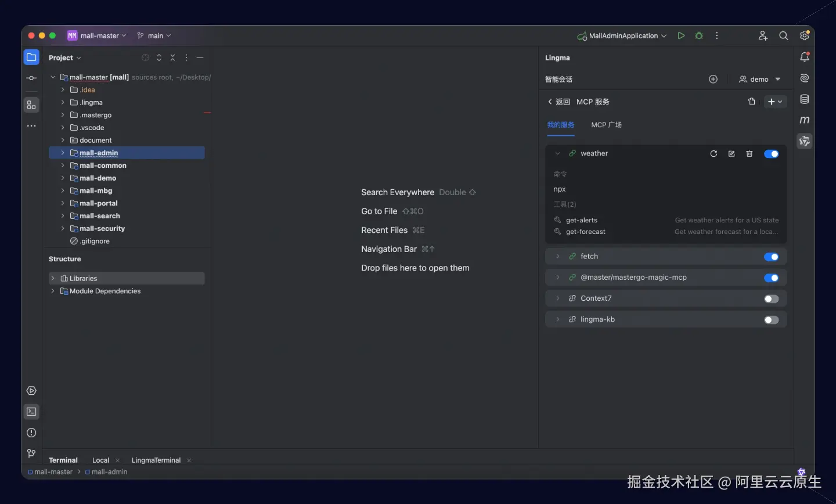The image size is (836, 504).
Task: Start a new Lingma chat session
Action: pyautogui.click(x=714, y=79)
